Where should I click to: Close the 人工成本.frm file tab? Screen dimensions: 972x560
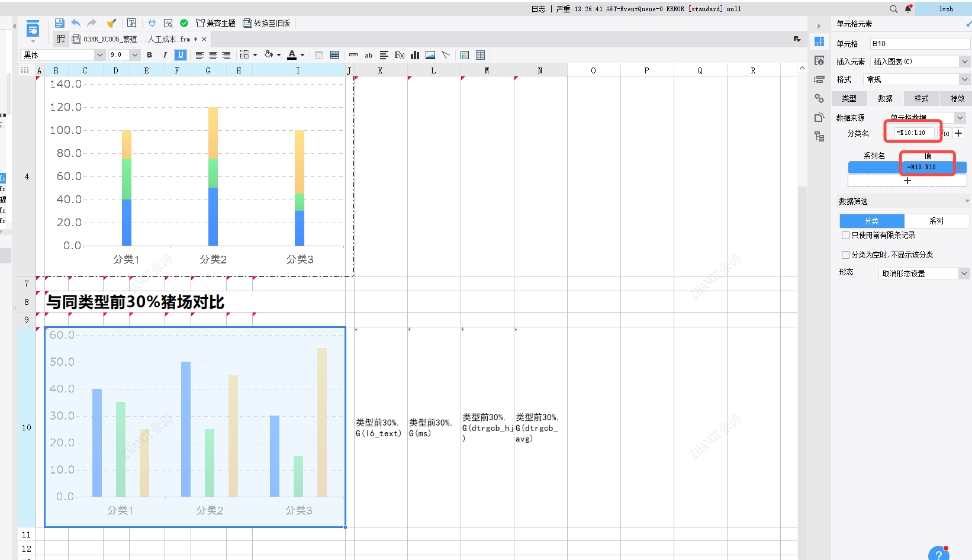click(204, 39)
